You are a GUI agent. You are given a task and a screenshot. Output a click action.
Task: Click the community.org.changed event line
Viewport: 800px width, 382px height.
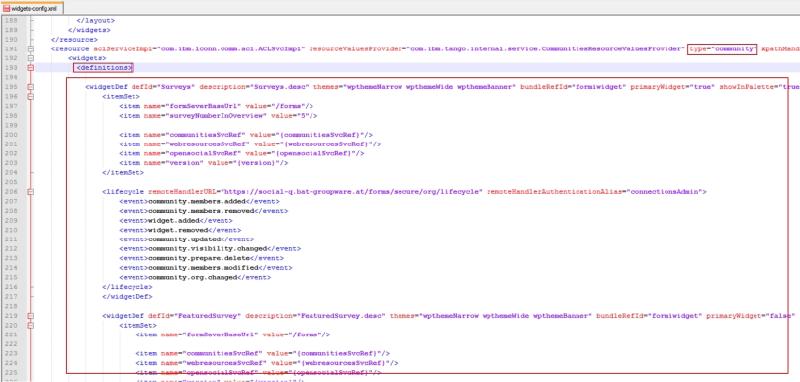pos(195,277)
